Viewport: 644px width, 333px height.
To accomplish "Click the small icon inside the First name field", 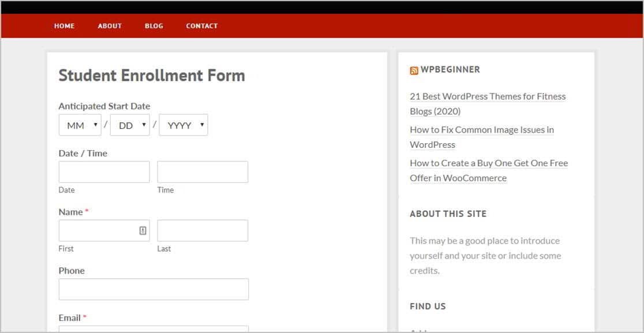I will coord(143,230).
